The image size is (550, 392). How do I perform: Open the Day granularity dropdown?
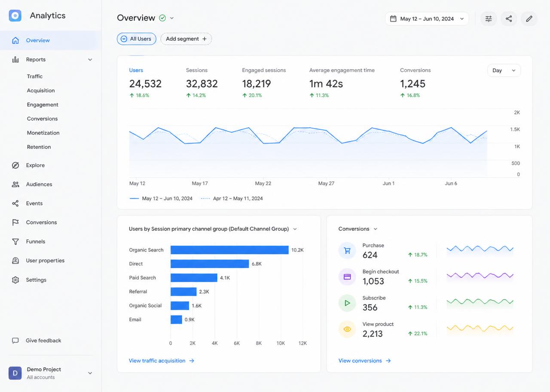(x=504, y=70)
